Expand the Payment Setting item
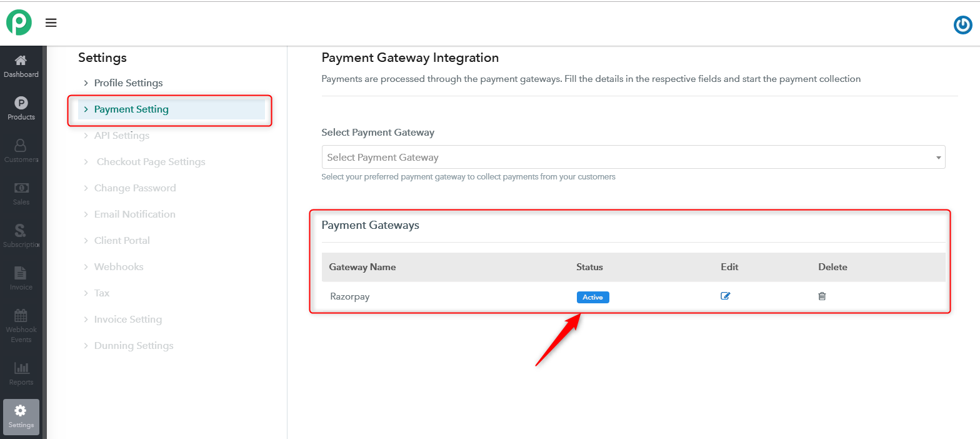The width and height of the screenshot is (980, 439). [x=131, y=109]
